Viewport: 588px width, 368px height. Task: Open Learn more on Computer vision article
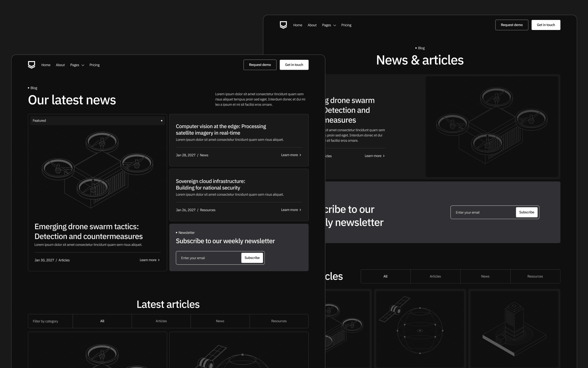pyautogui.click(x=291, y=155)
